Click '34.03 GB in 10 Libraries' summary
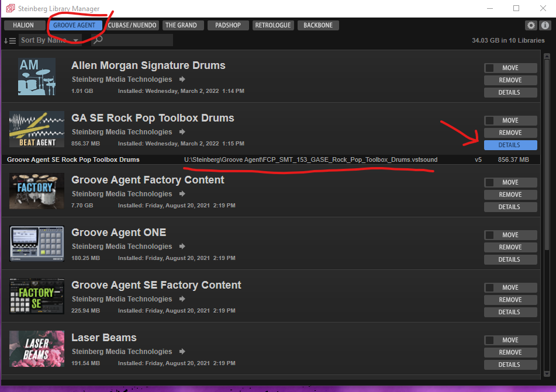Viewport: 556px width, 392px height. pyautogui.click(x=508, y=40)
